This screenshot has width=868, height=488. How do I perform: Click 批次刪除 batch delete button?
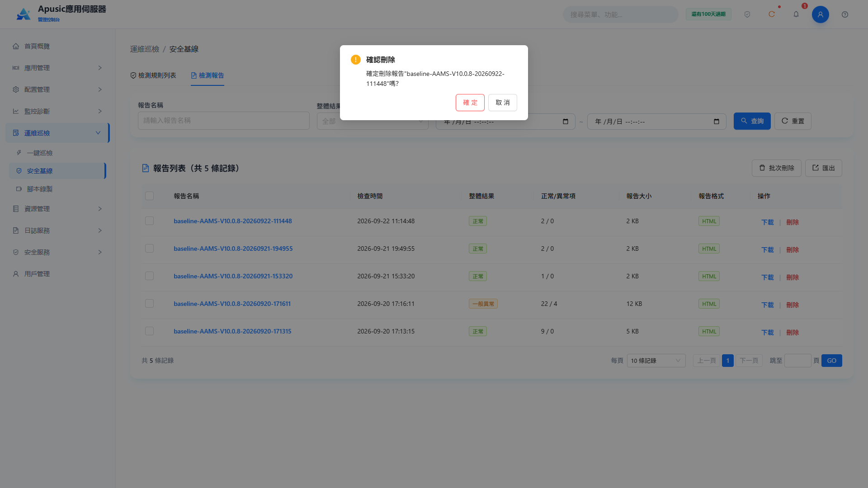pyautogui.click(x=776, y=168)
